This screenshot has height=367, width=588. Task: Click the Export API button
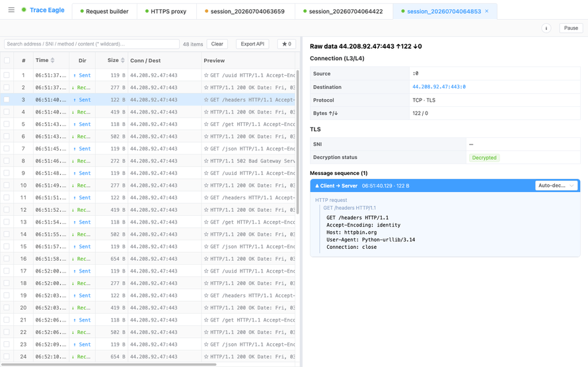pos(252,44)
